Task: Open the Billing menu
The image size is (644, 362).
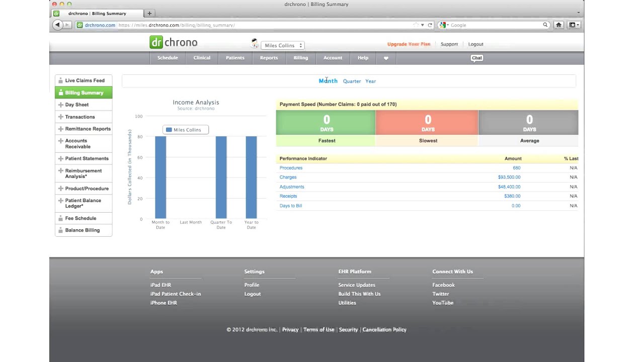Action: coord(300,58)
